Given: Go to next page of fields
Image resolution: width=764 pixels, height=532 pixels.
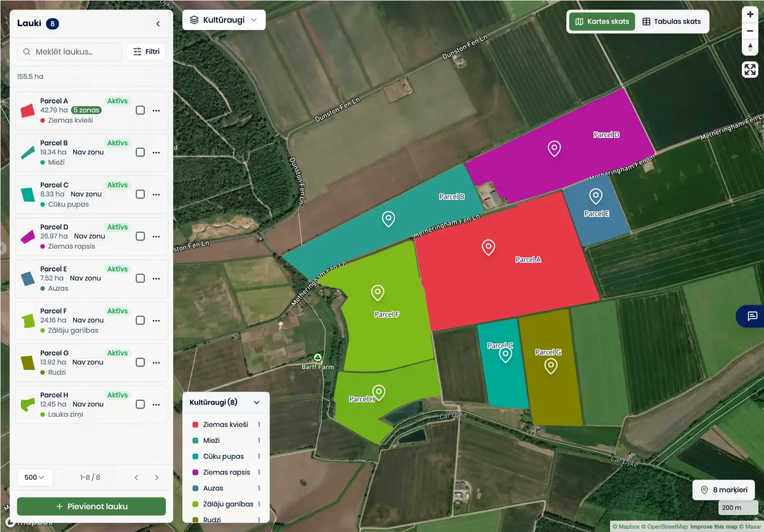Looking at the screenshot, I should coord(157,477).
